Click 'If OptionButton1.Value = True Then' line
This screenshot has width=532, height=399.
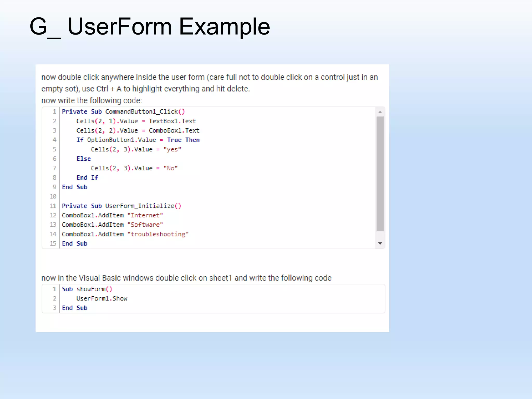coord(138,140)
